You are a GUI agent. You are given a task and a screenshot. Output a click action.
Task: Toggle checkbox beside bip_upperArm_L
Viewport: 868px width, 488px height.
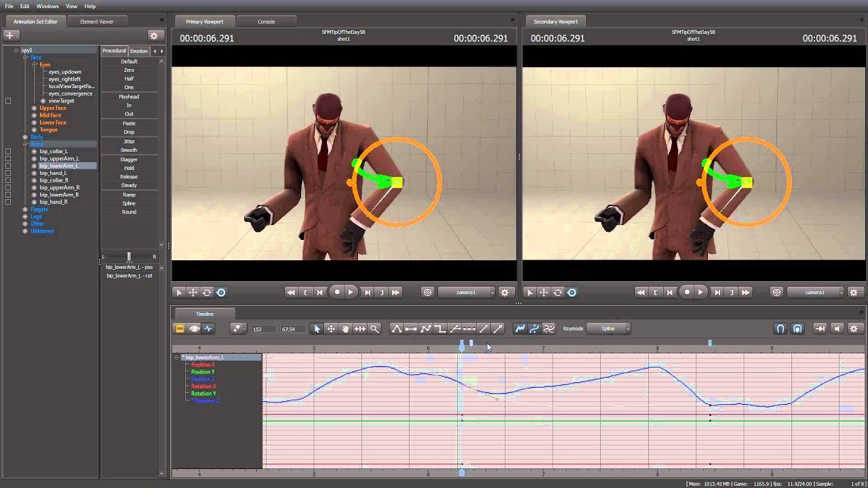click(8, 159)
